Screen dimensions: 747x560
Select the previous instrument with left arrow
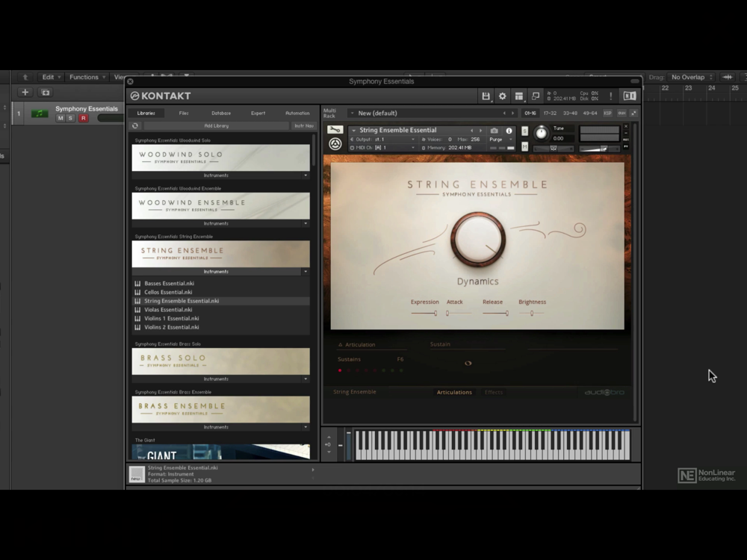tap(471, 131)
